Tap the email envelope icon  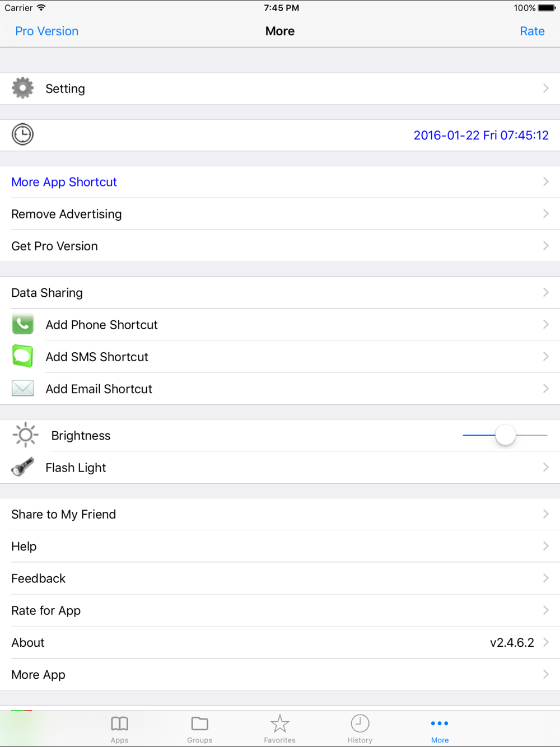click(22, 389)
